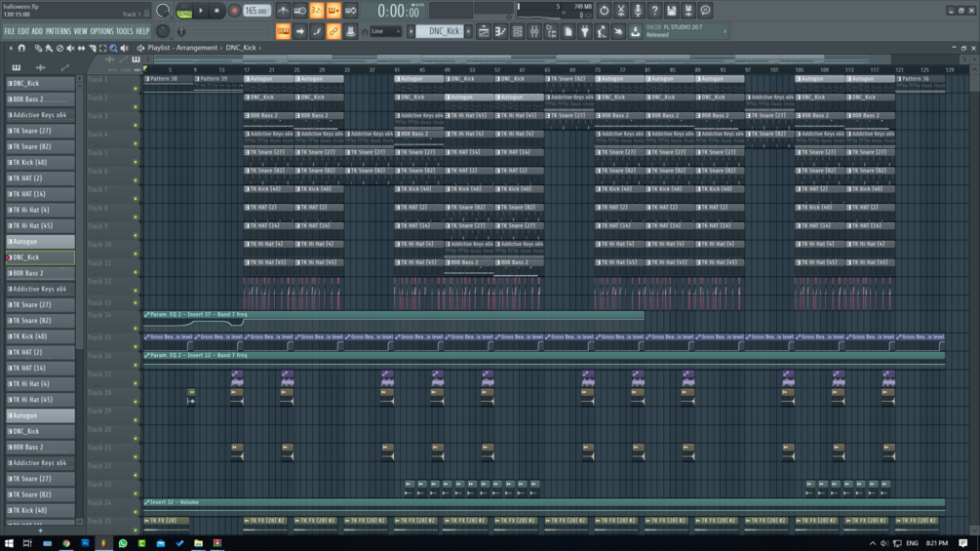The image size is (980, 551).
Task: Toggle the metronome icon
Action: tap(283, 11)
